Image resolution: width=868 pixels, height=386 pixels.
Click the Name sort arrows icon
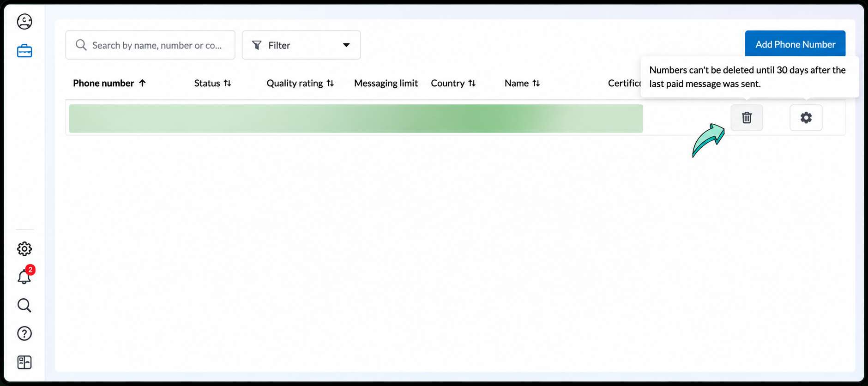[536, 83]
